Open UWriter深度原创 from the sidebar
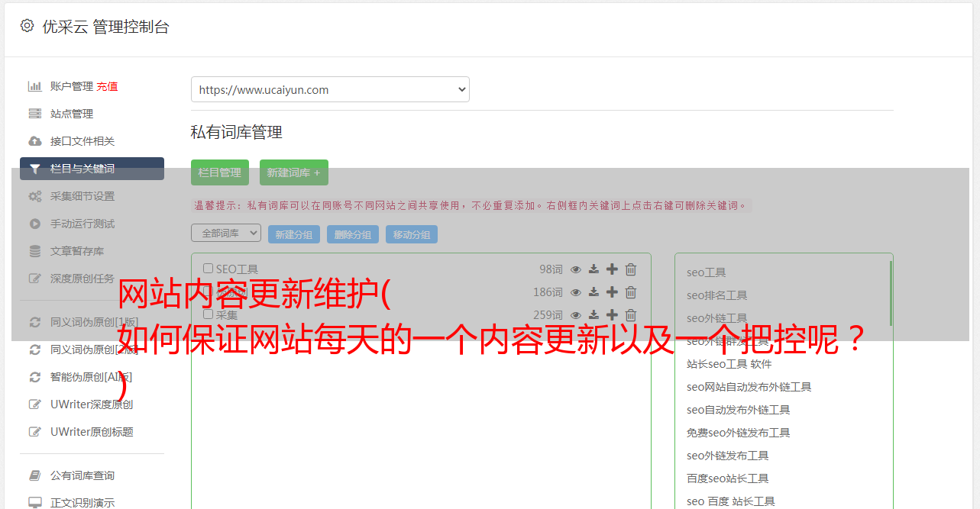The width and height of the screenshot is (980, 509). (92, 404)
